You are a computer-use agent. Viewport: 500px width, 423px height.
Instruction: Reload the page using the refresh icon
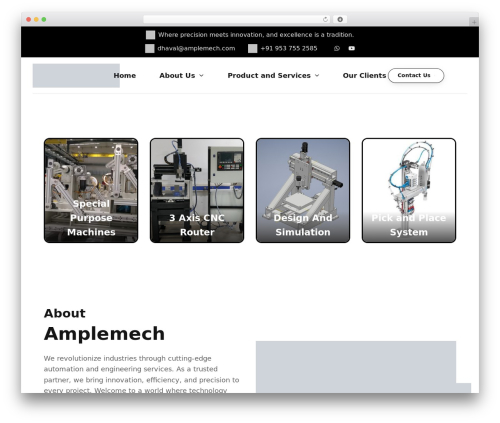pos(325,19)
